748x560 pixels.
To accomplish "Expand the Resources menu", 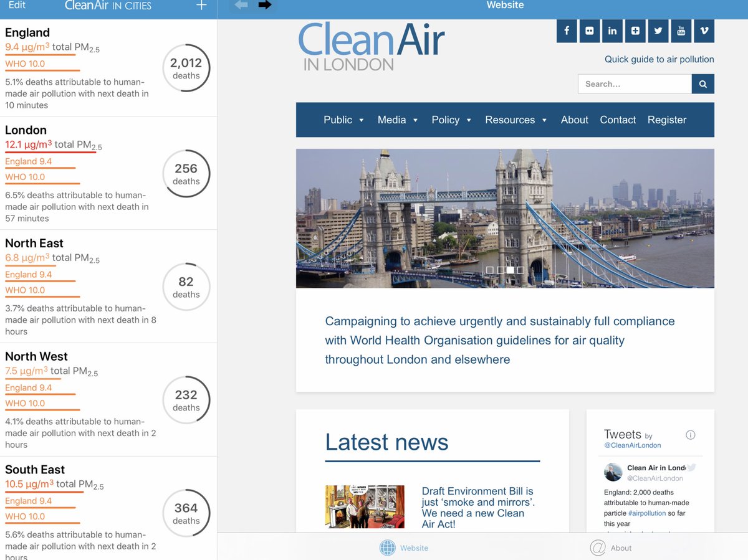I will [515, 120].
